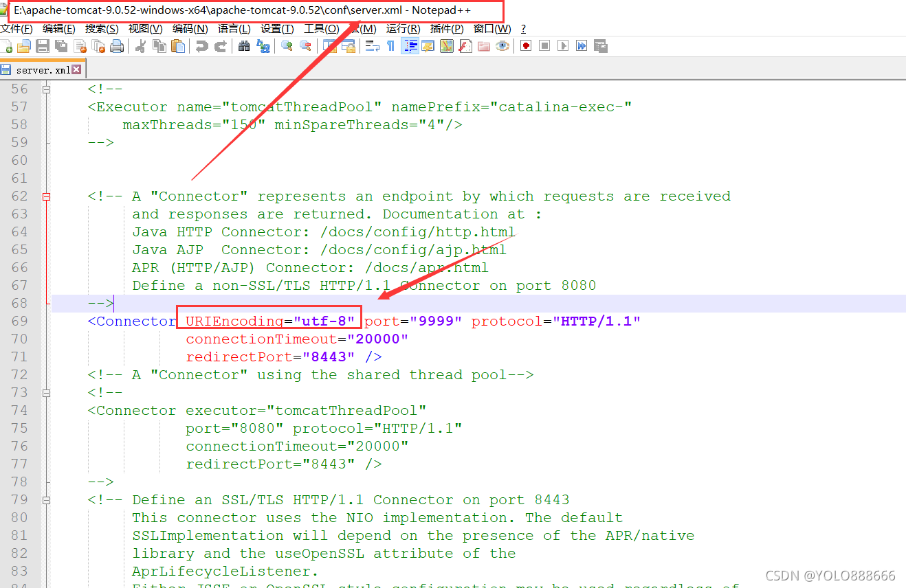Click the Close All documents toolbar icon
906x588 pixels.
pyautogui.click(x=98, y=47)
